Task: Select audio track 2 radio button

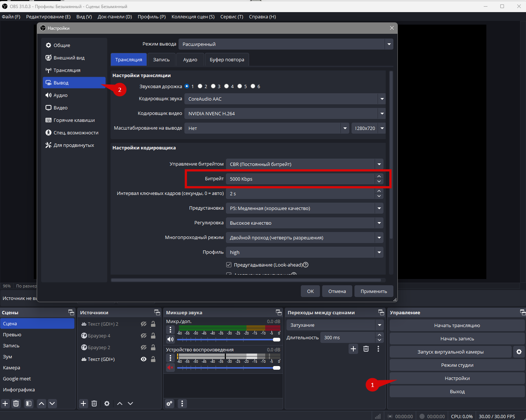Action: point(200,86)
